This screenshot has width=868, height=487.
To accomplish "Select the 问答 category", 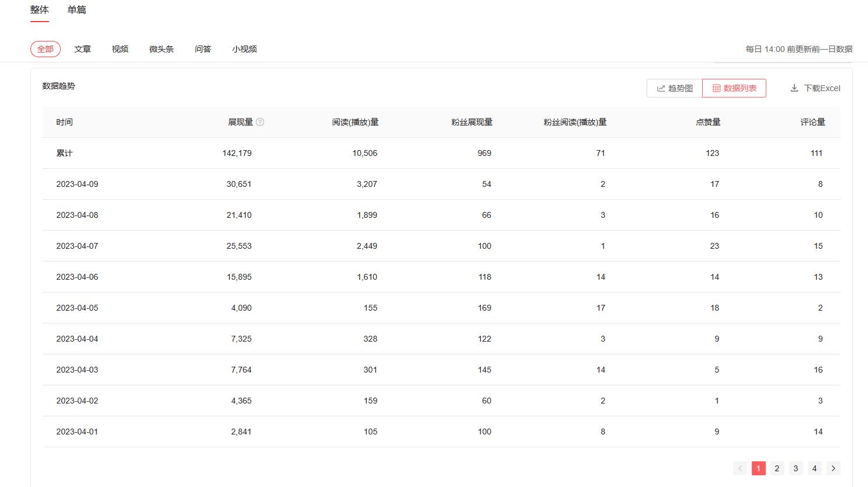I will pyautogui.click(x=203, y=49).
